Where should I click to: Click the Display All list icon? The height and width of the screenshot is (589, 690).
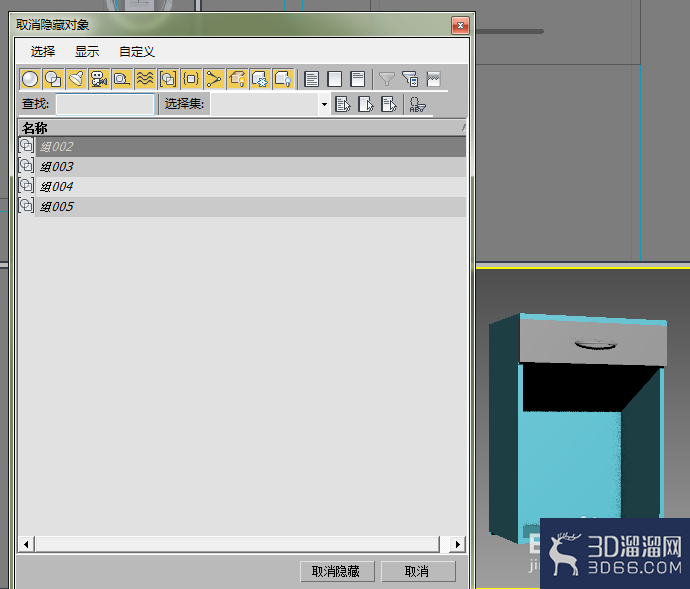[312, 79]
